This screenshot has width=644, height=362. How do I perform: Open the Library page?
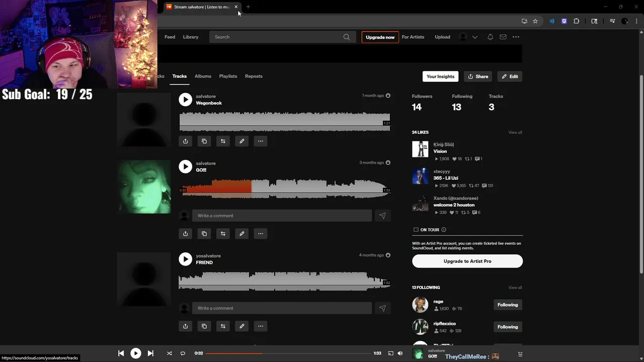pyautogui.click(x=191, y=37)
